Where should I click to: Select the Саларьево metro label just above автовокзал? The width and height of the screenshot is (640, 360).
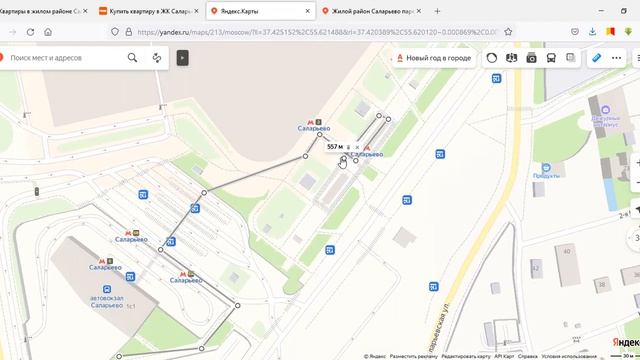105,267
